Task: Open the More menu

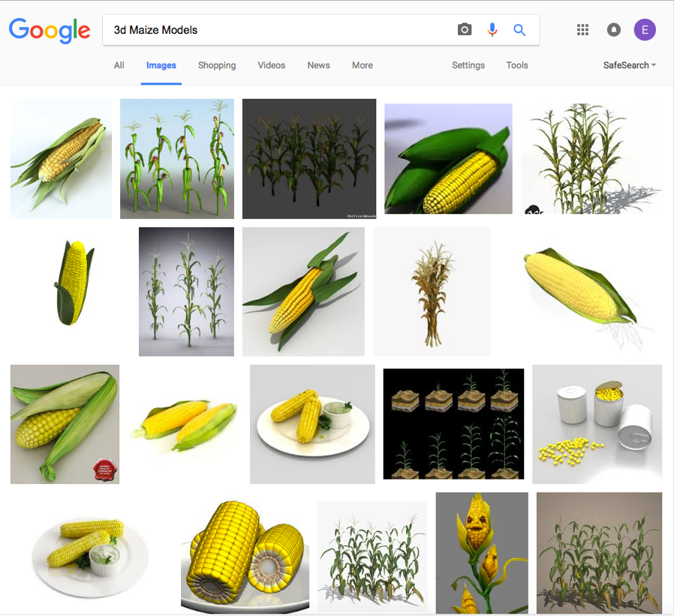Action: 362,65
